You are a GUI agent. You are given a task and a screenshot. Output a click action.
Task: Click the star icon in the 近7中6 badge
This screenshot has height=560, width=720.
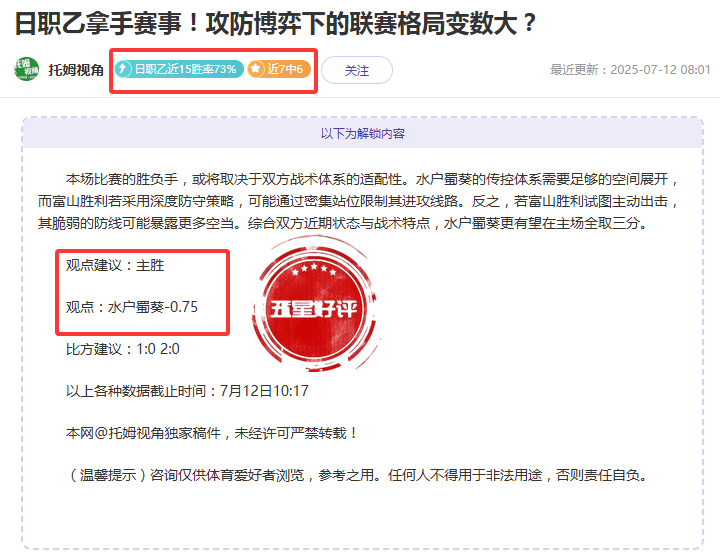click(256, 69)
